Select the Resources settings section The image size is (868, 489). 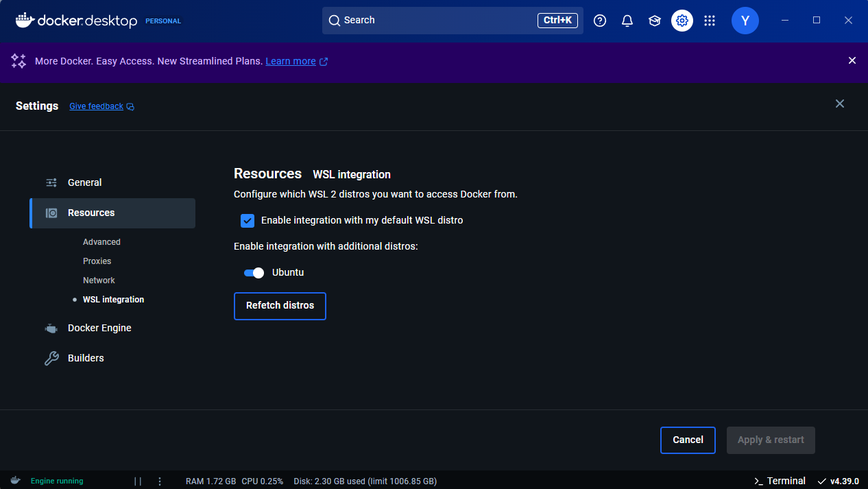[112, 213]
